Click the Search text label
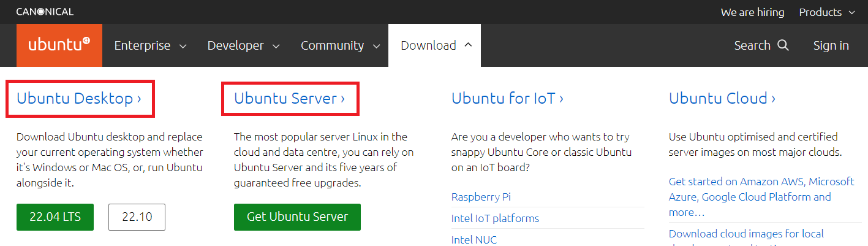 (752, 45)
